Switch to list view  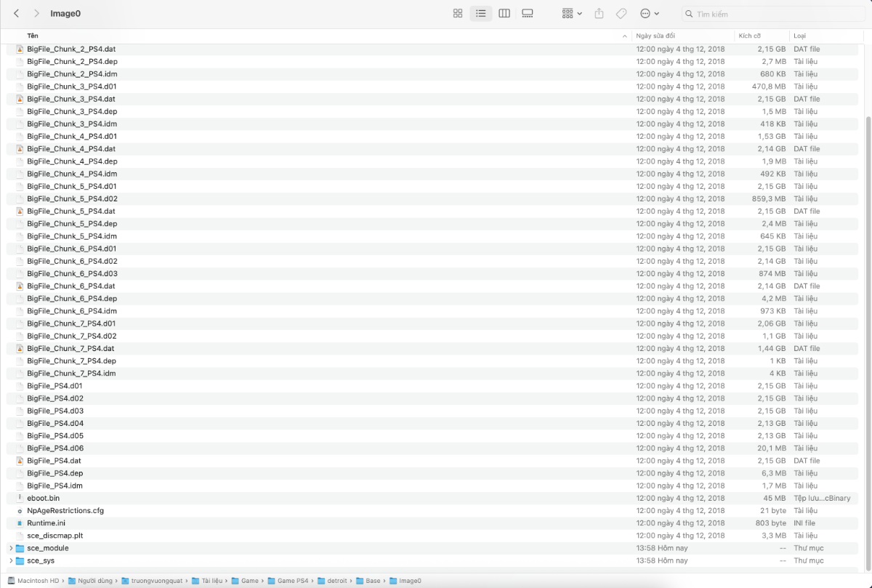tap(480, 14)
